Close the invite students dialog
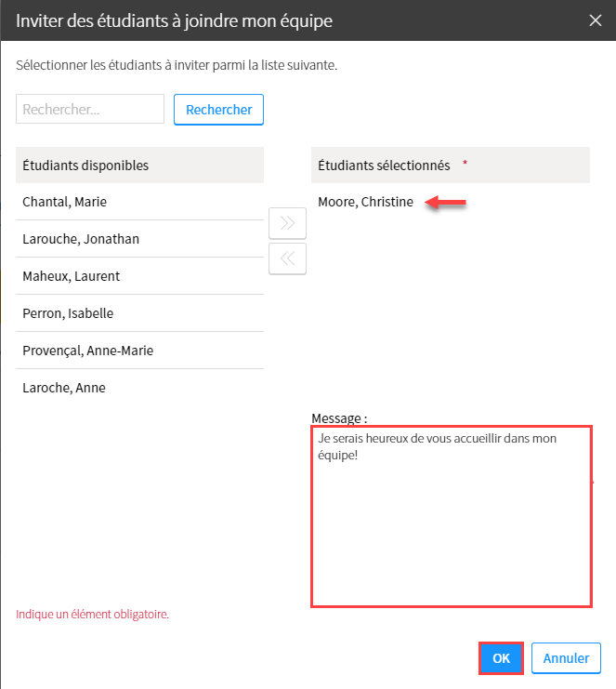Image resolution: width=616 pixels, height=689 pixels. click(x=596, y=20)
